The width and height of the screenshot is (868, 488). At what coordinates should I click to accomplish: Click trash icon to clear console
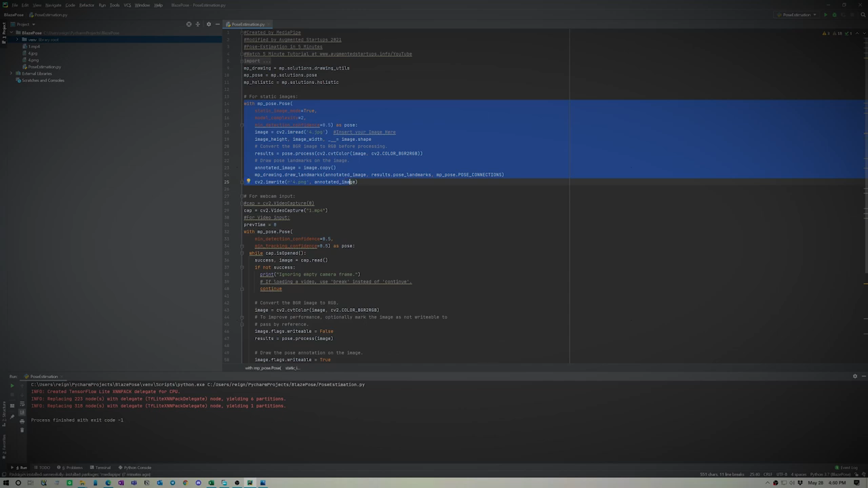click(x=22, y=430)
